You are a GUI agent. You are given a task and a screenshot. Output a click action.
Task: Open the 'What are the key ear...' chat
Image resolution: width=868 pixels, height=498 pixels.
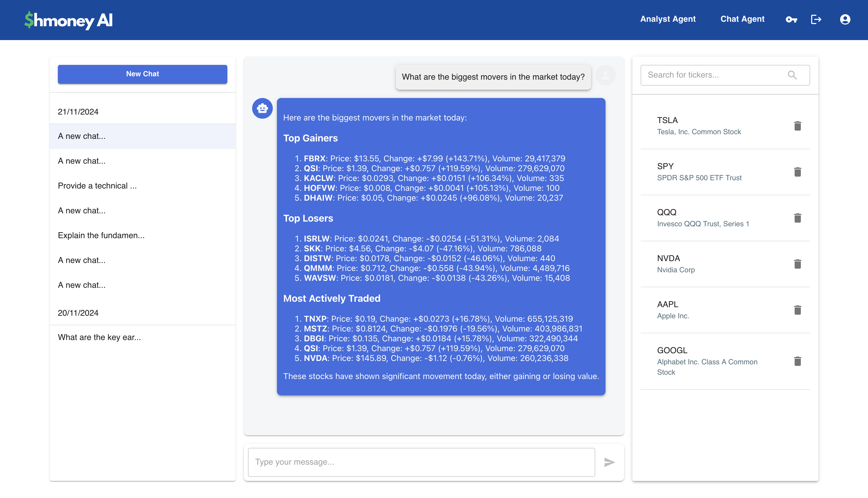pyautogui.click(x=99, y=337)
